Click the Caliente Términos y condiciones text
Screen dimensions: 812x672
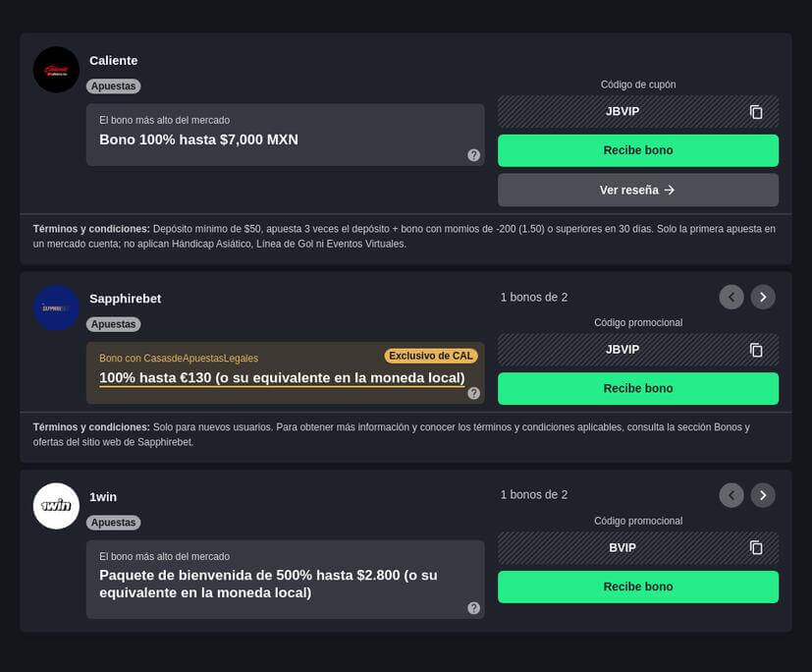[x=405, y=236]
